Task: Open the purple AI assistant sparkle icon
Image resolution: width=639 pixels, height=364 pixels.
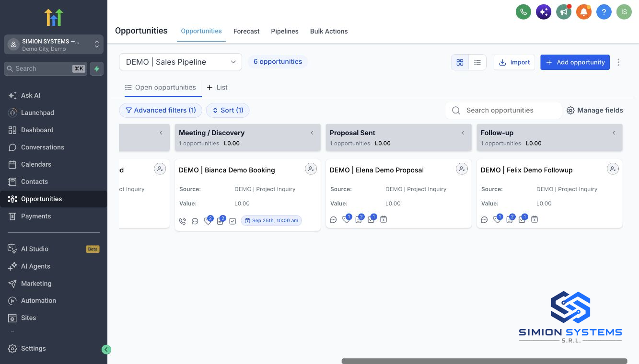Action: 544,12
